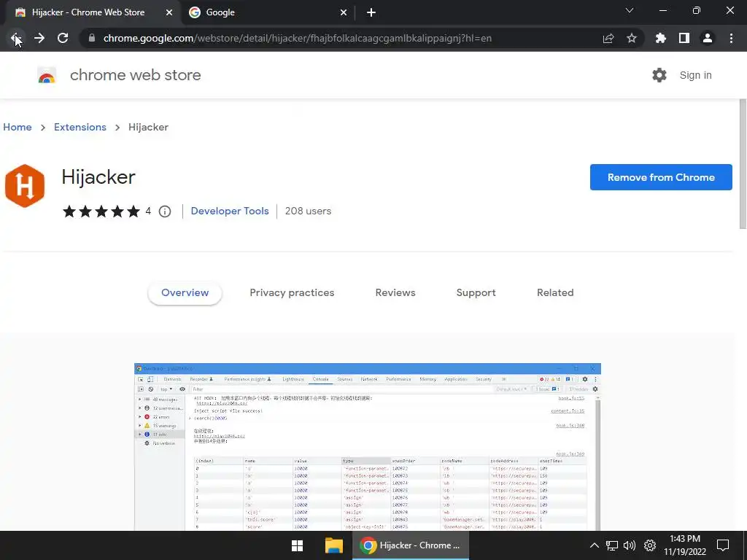Open the Developer Tools category link
This screenshot has height=560, width=747.
(230, 211)
